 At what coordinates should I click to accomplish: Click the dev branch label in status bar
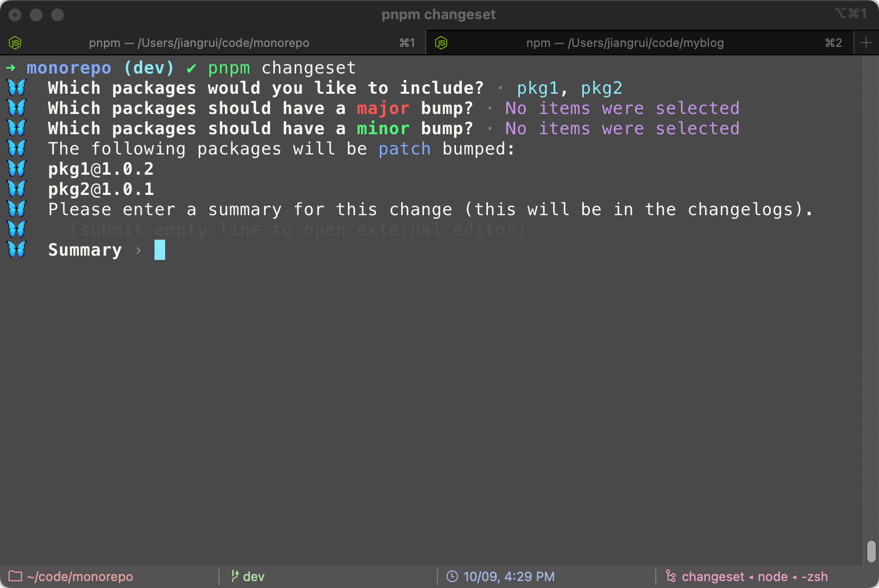click(x=254, y=577)
